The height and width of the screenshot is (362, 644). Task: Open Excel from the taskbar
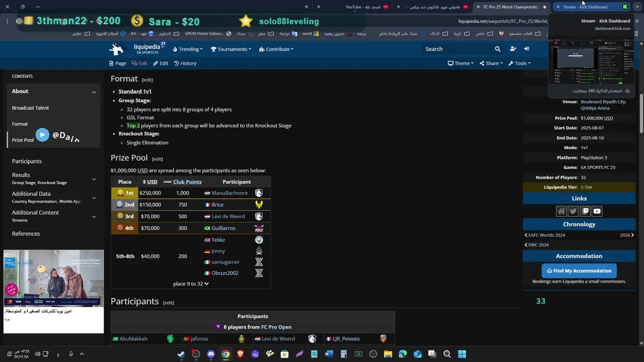click(x=358, y=354)
